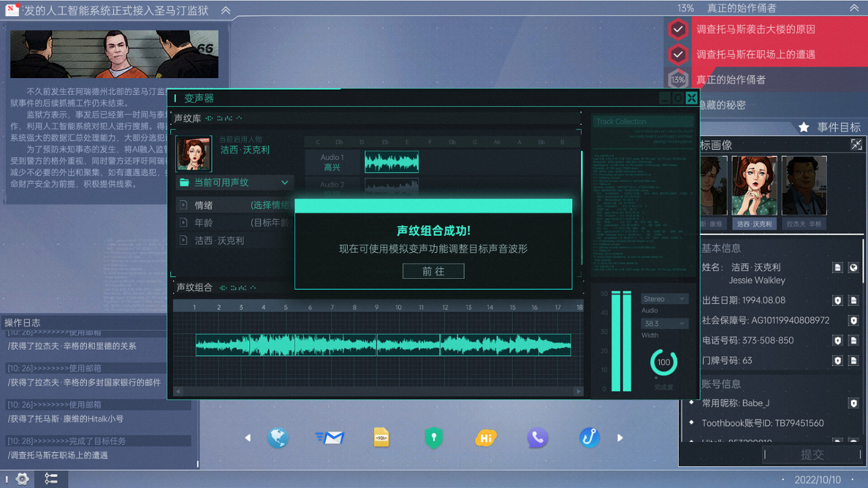Viewport: 868px width, 488px height.
Task: Expand the 当前可用声纹 dropdown
Action: click(234, 182)
